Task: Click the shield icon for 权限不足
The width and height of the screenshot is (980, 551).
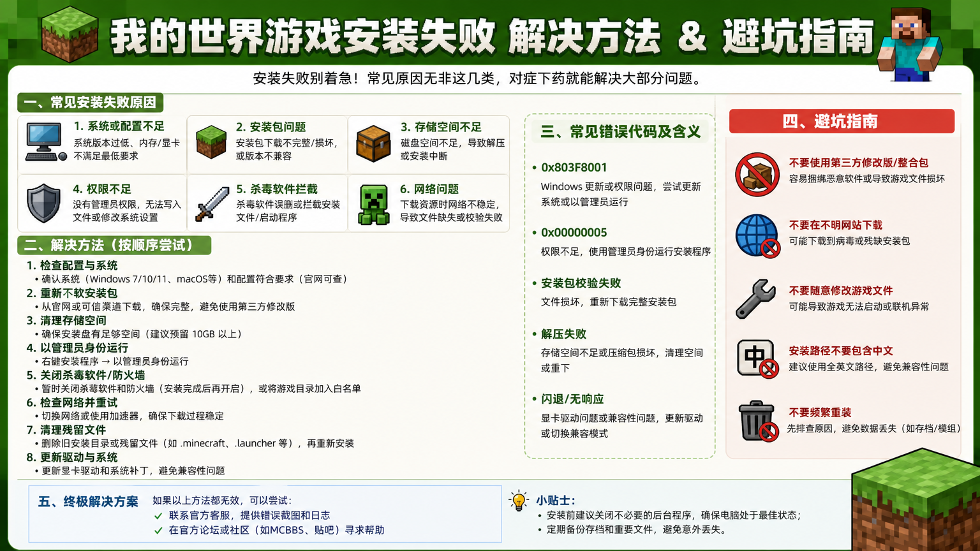Action: [43, 203]
